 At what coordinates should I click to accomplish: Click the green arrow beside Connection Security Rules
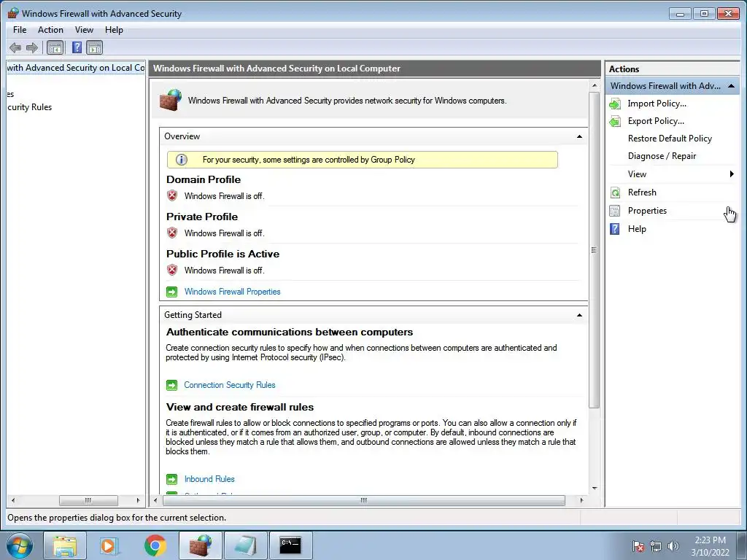(171, 385)
